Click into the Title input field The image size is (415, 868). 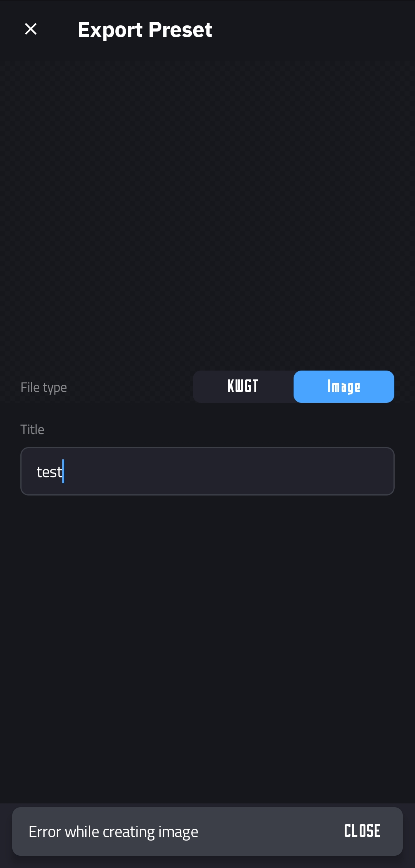[x=207, y=471]
